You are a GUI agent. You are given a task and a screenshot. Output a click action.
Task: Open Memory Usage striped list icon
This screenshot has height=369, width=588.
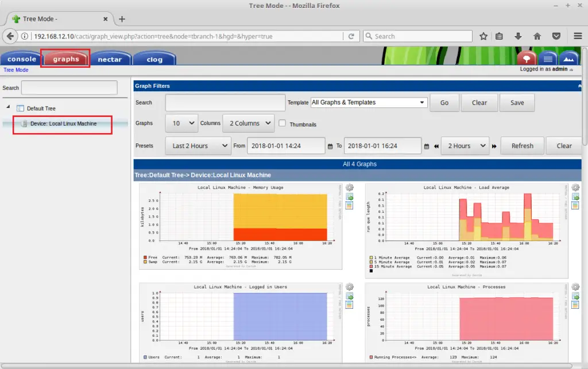[x=349, y=205]
